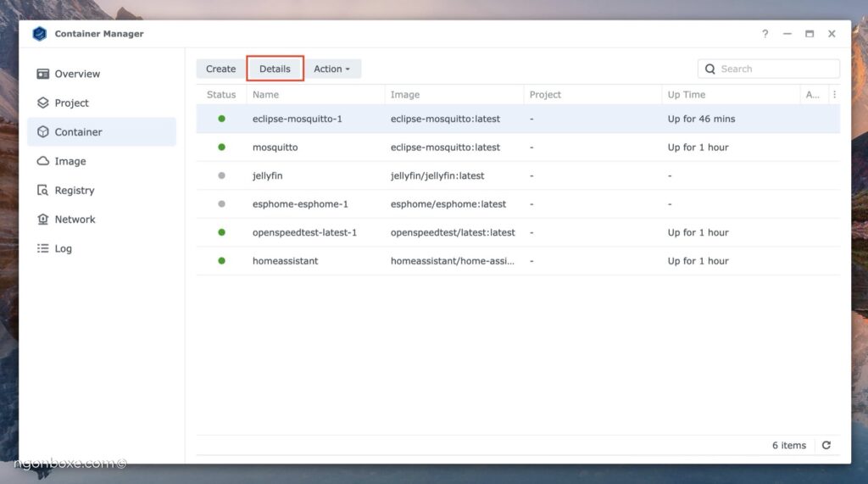Click the truncated A... column header
Image resolution: width=868 pixels, height=484 pixels.
[x=813, y=95]
